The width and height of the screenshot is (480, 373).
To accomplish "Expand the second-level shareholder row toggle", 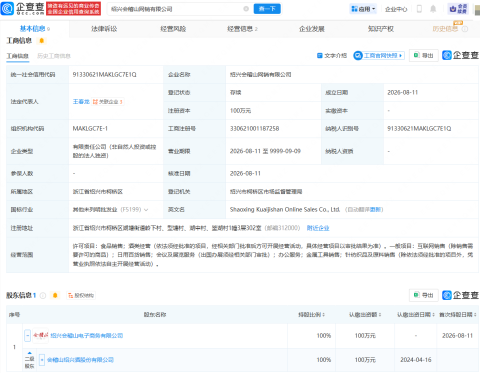I will point(42,360).
